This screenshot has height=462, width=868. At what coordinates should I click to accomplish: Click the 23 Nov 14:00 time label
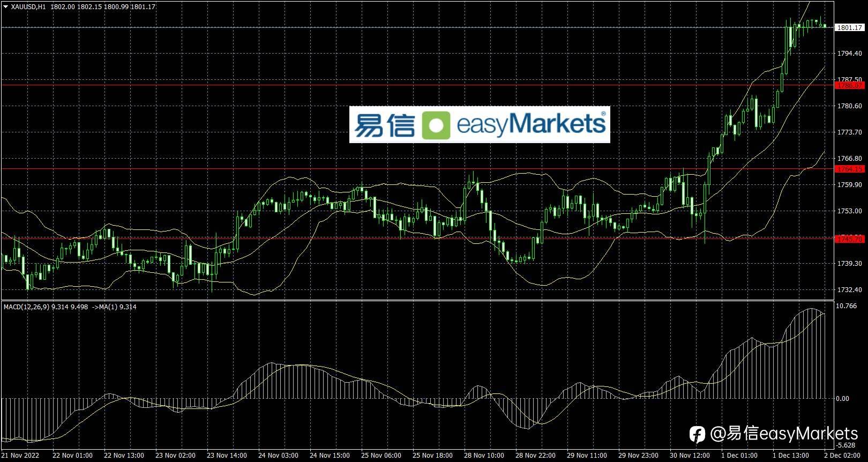point(227,456)
